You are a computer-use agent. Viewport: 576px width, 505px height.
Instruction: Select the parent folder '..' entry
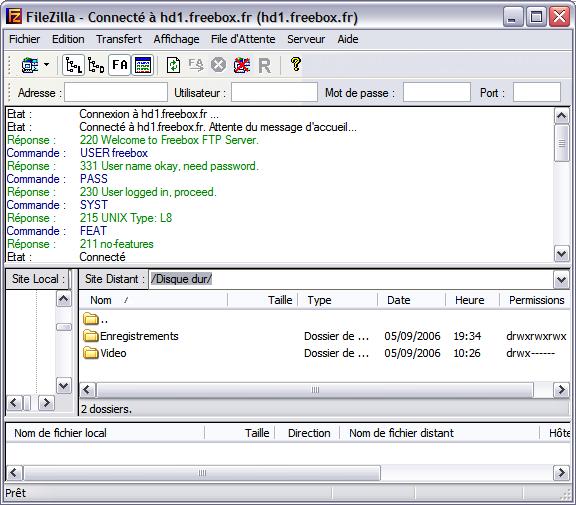click(96, 319)
